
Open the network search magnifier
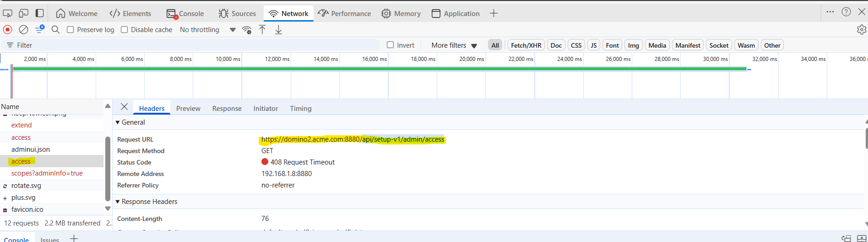[55, 30]
